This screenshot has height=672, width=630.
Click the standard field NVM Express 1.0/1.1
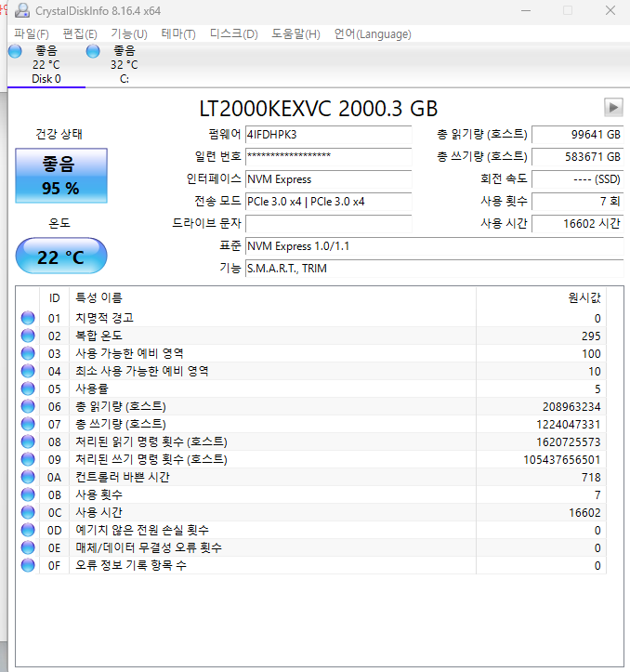click(434, 246)
